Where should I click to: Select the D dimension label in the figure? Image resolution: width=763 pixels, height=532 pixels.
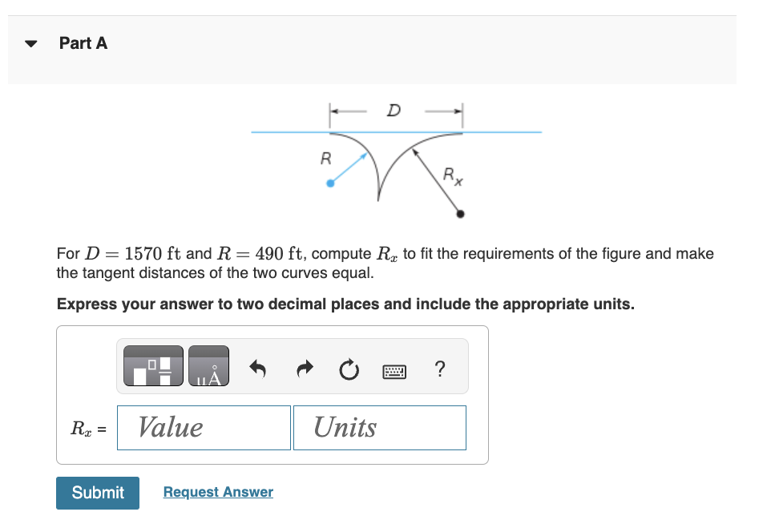pos(393,111)
